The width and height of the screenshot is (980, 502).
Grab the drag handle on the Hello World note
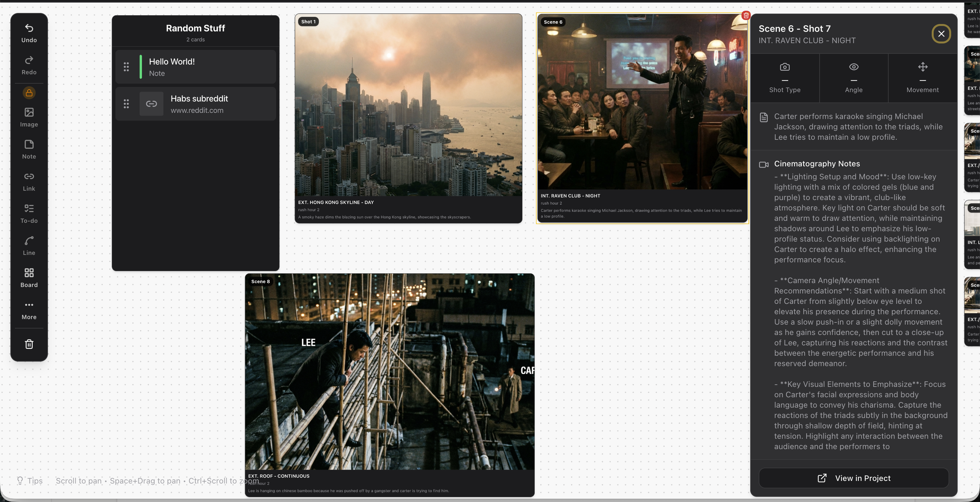[126, 67]
